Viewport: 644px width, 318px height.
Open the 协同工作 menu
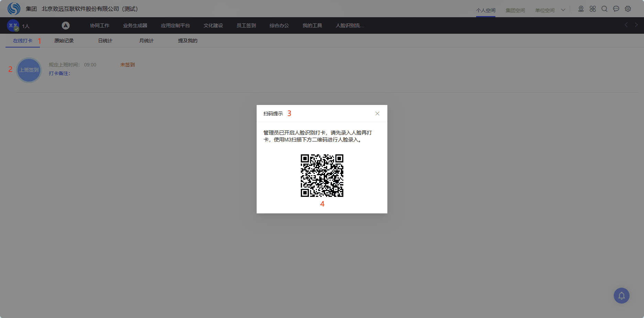[x=100, y=25]
